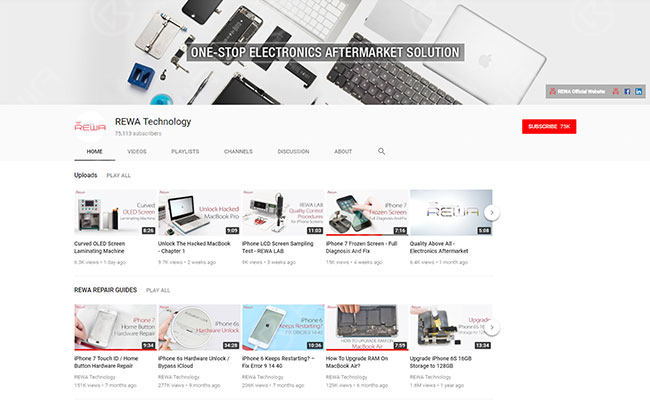Open the REWA Repair Guides section heading
650x408 pixels.
click(x=105, y=290)
